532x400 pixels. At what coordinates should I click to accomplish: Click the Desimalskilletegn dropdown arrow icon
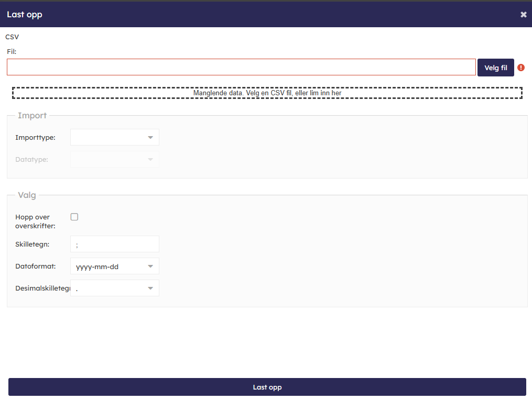150,288
